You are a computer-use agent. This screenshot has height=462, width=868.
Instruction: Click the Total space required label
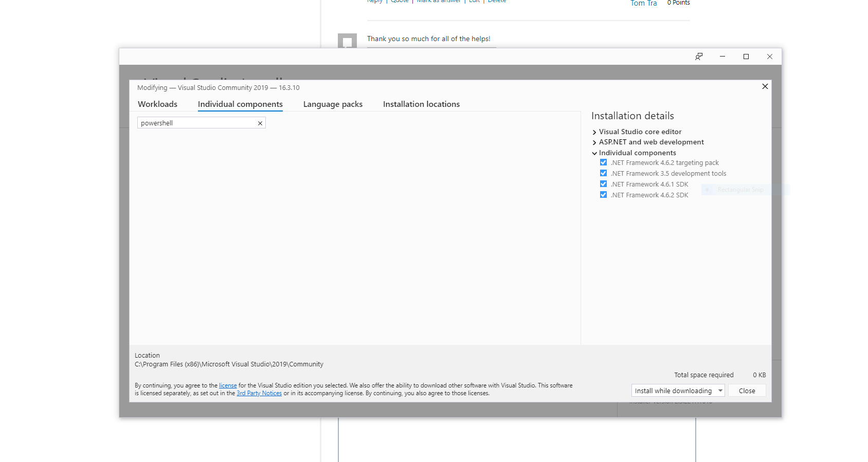click(x=704, y=375)
